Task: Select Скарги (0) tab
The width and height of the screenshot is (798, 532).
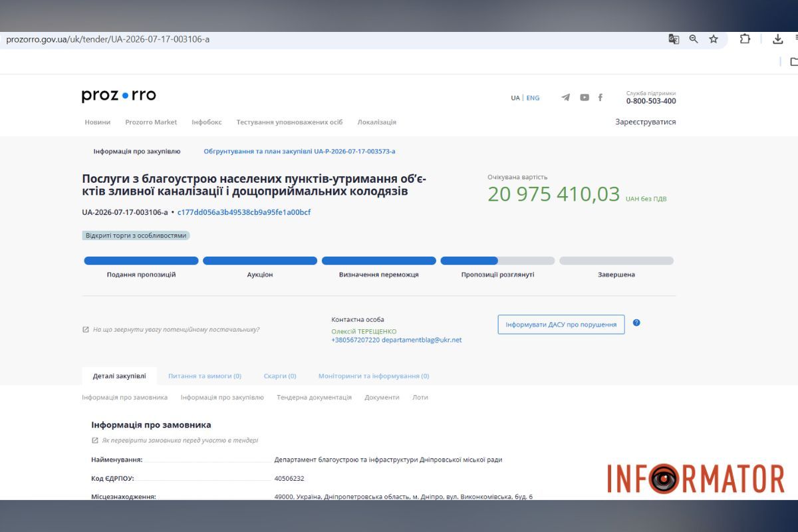Action: (x=280, y=376)
